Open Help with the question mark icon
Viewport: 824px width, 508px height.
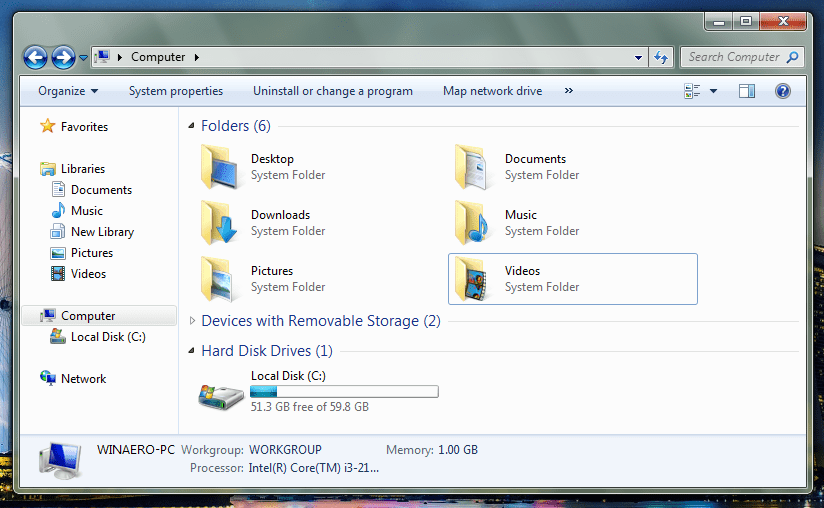coord(782,91)
